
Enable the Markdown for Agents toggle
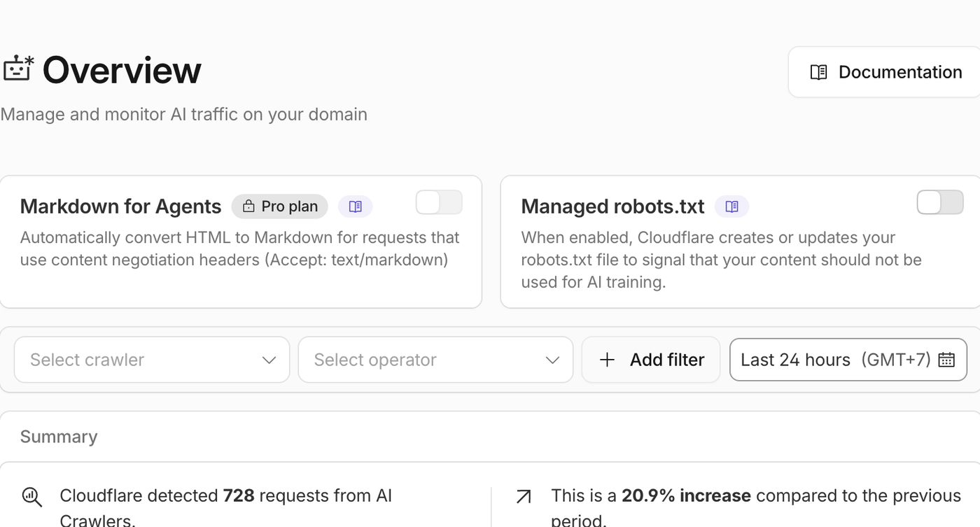point(439,203)
